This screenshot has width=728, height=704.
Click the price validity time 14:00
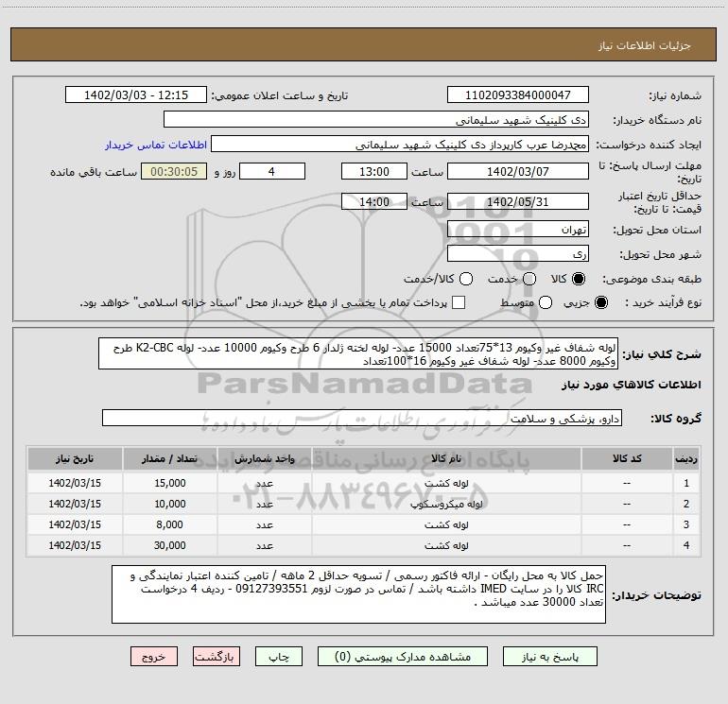[374, 201]
